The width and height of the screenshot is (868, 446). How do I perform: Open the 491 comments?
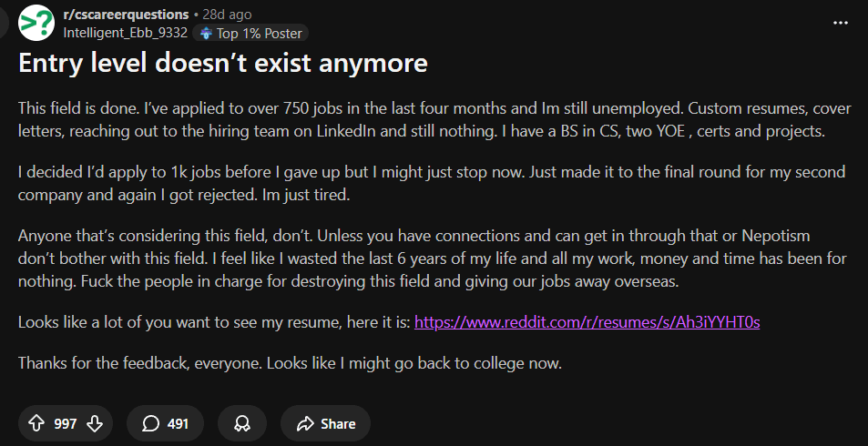pos(165,423)
